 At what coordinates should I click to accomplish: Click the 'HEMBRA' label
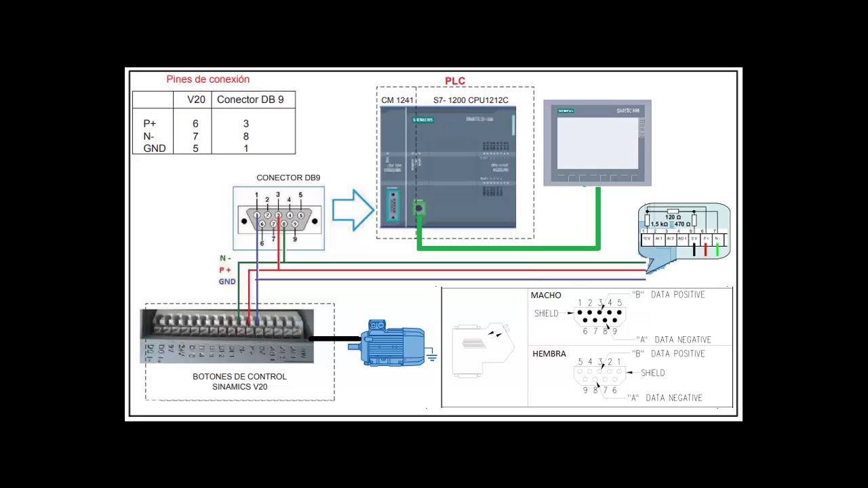pyautogui.click(x=549, y=354)
